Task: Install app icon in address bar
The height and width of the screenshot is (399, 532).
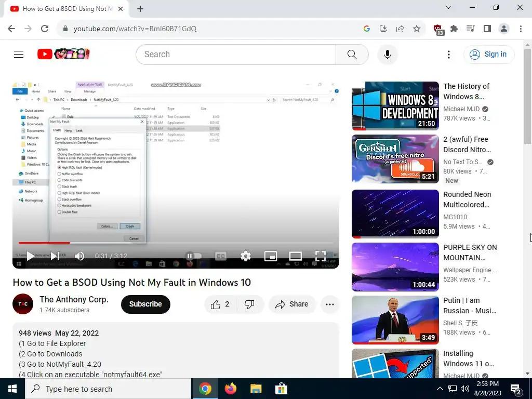Action: point(383,29)
